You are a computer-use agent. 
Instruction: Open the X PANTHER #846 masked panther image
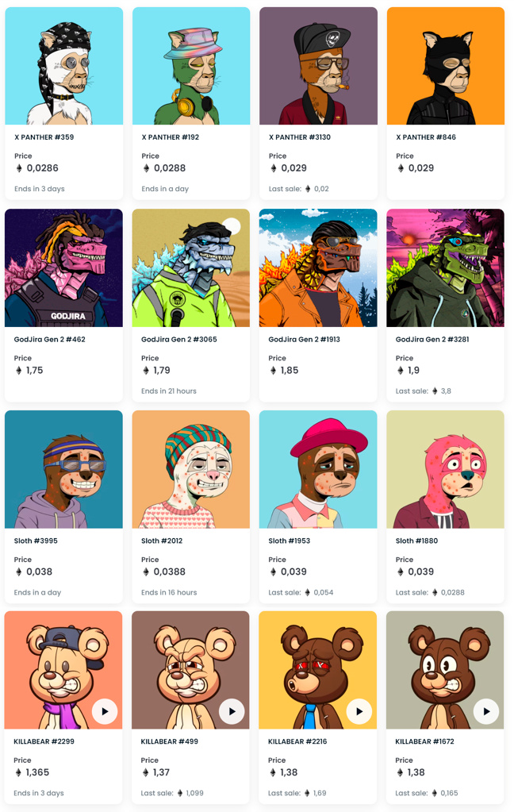coord(446,66)
